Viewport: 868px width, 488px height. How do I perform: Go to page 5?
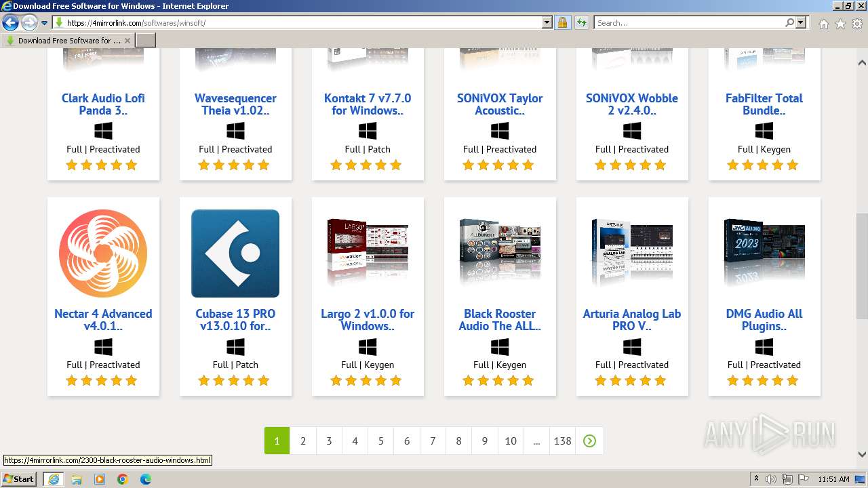pyautogui.click(x=381, y=441)
